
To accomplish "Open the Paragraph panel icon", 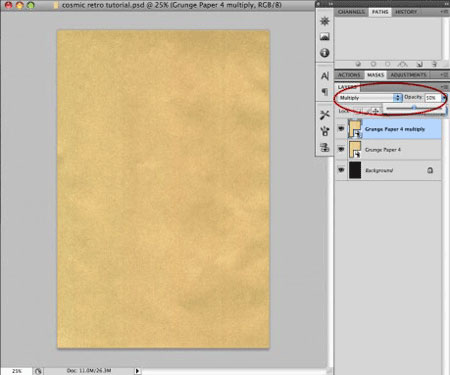I will click(325, 91).
